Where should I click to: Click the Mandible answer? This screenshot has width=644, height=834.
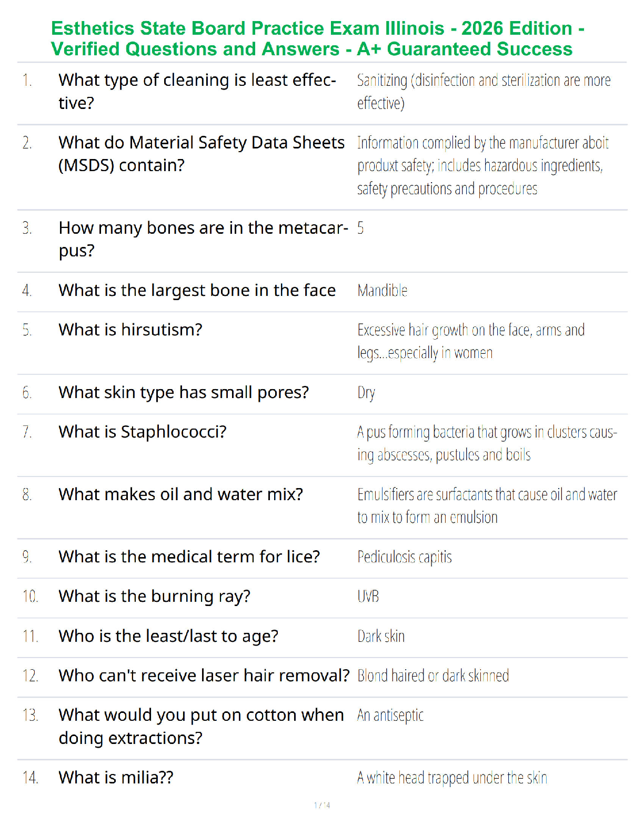(382, 291)
